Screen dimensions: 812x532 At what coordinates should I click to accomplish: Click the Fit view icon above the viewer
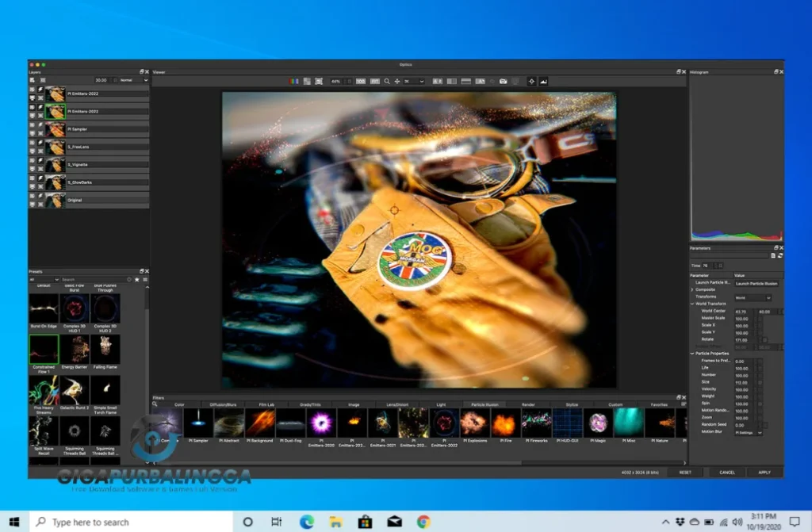375,81
